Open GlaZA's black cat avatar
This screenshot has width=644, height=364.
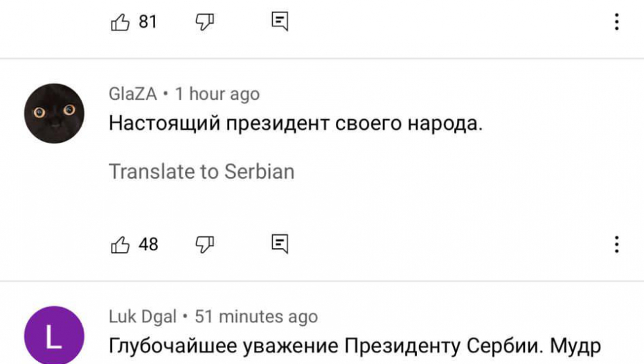click(54, 113)
